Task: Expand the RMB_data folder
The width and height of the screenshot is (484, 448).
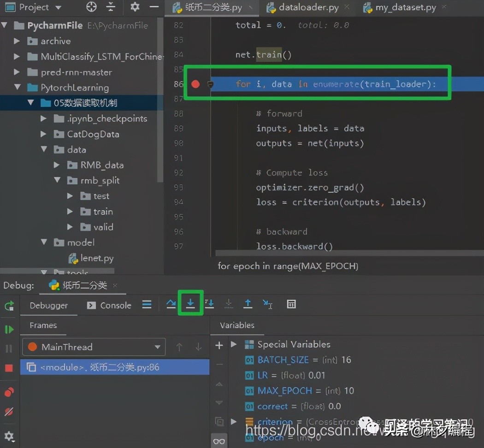Action: (57, 165)
